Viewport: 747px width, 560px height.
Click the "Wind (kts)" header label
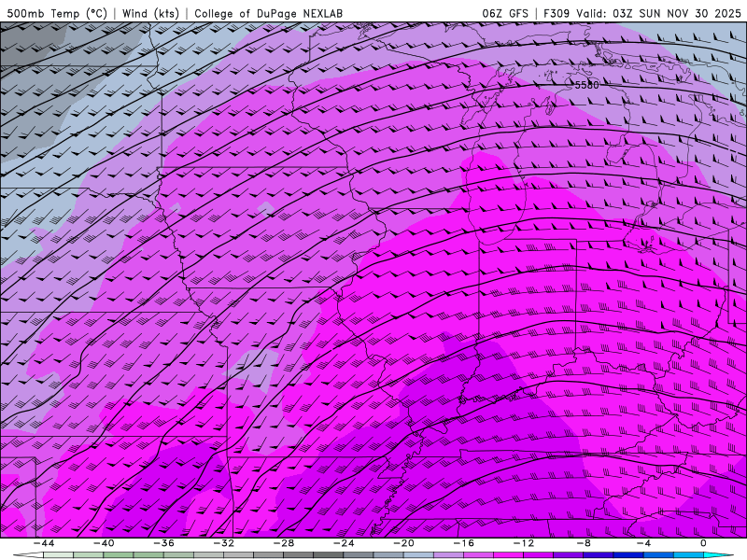tap(150, 13)
